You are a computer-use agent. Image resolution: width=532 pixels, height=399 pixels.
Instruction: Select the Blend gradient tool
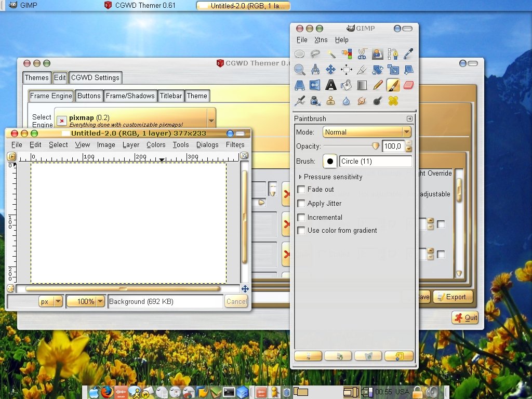pos(362,85)
